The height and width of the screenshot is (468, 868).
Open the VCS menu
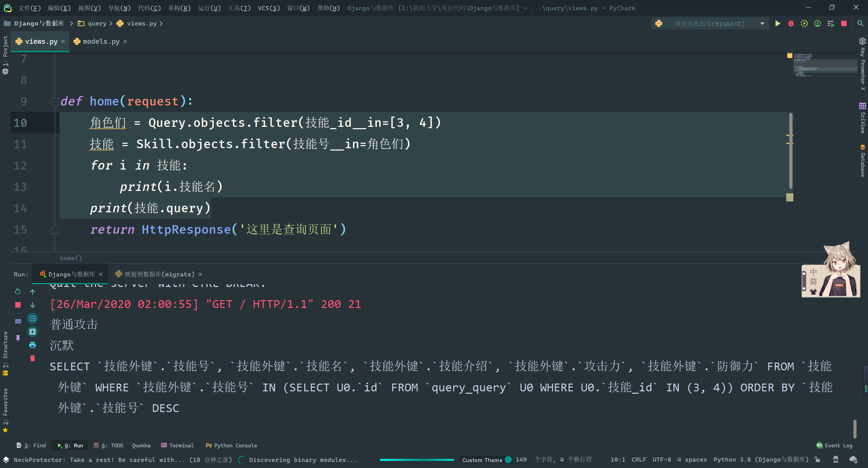(x=269, y=8)
